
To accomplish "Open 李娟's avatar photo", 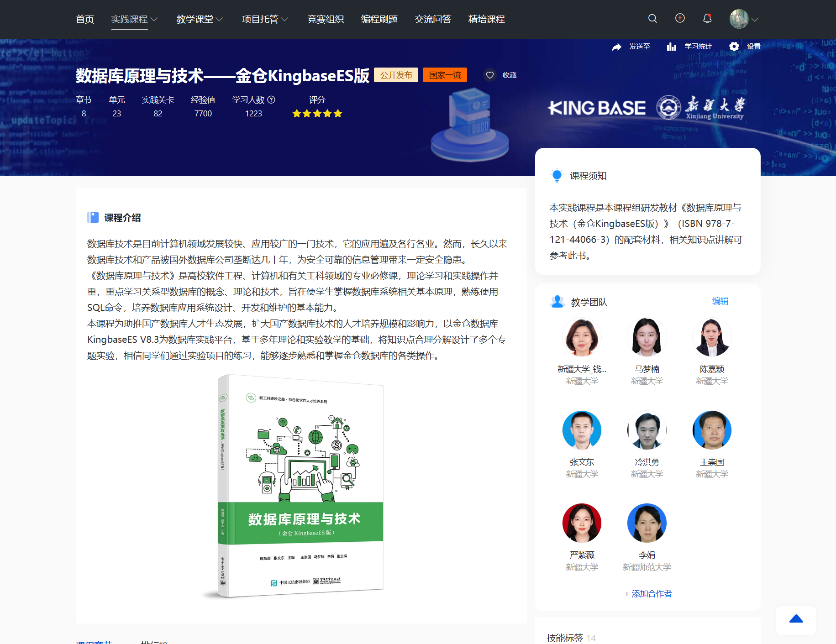I will point(647,523).
